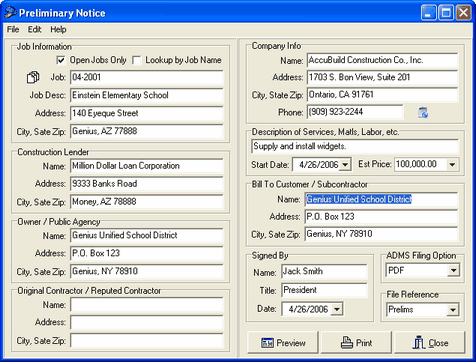This screenshot has height=362, width=476.
Task: Click the Owner / Public Agency Name field
Action: point(147,235)
